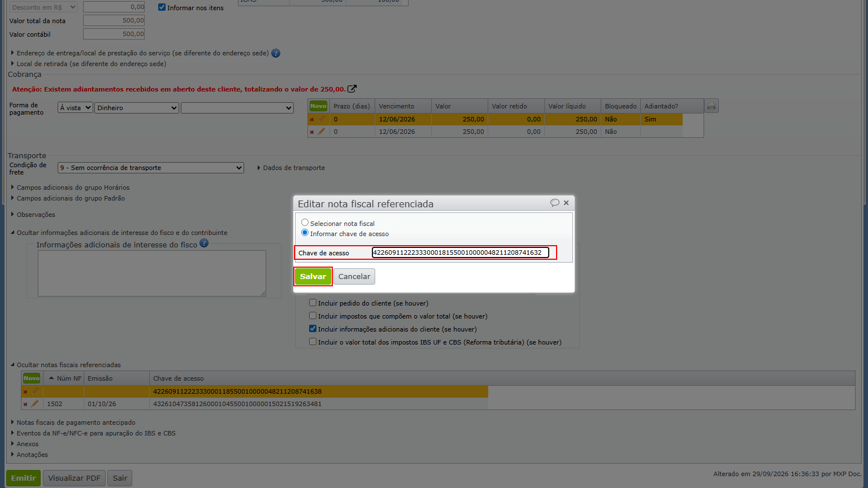Check Incluir pedido do cliente option

pos(313,303)
